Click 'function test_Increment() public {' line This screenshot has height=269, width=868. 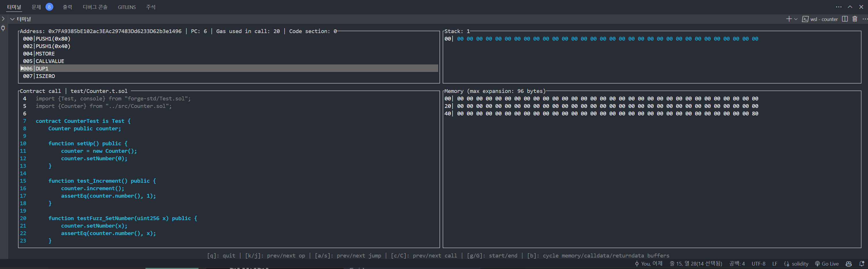pos(102,181)
